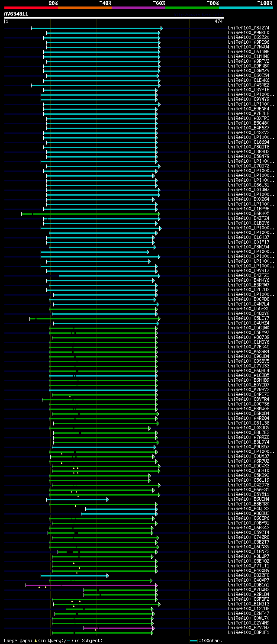Click the cyan alignment bar for A8J2V4
This screenshot has width=277, height=644.
click(97, 28)
